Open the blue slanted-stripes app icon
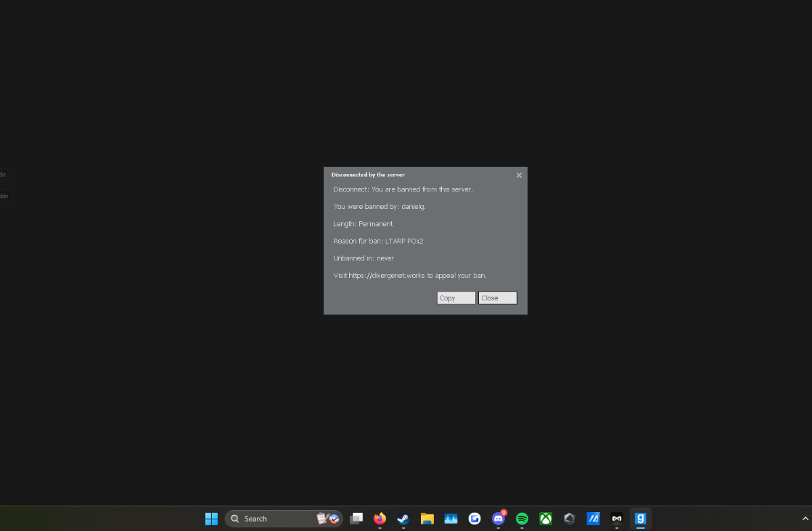This screenshot has height=531, width=812. click(x=593, y=519)
